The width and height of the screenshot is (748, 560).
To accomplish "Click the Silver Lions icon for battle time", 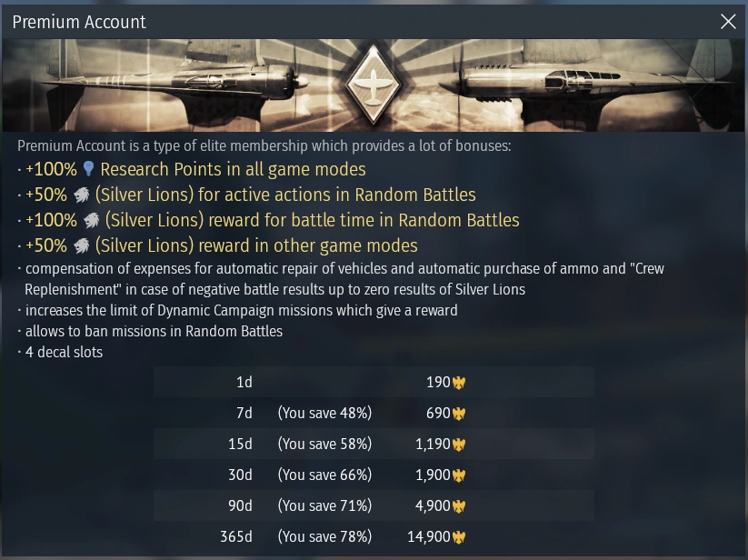I will click(x=91, y=220).
